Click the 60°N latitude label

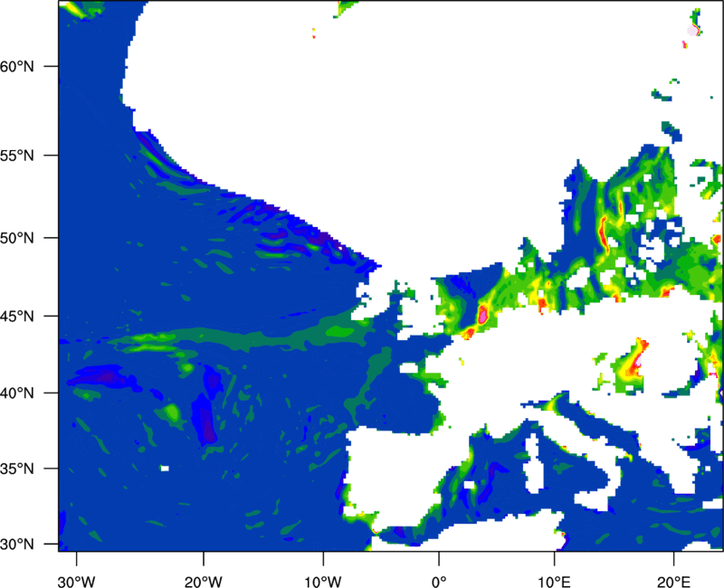pyautogui.click(x=17, y=66)
